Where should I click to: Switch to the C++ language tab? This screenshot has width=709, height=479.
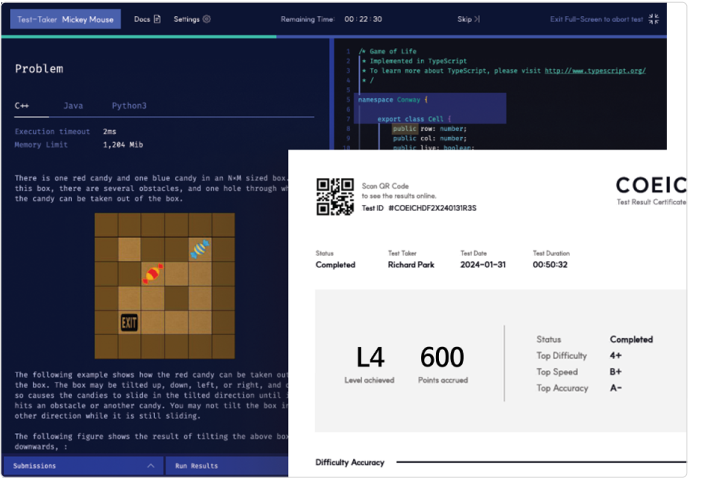23,105
